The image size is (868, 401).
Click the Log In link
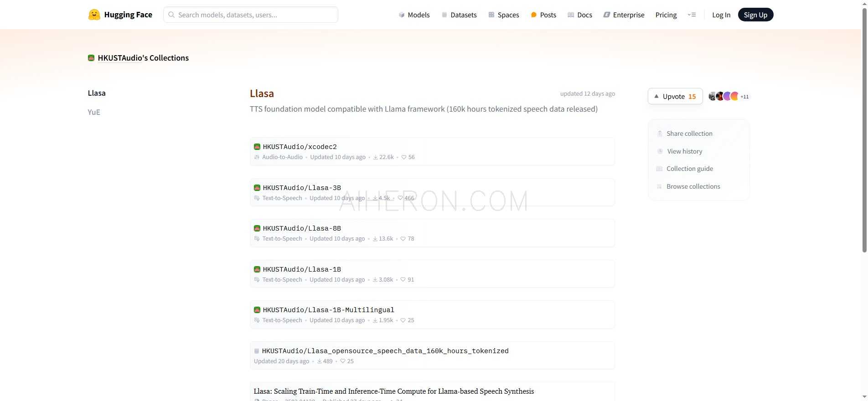[721, 15]
